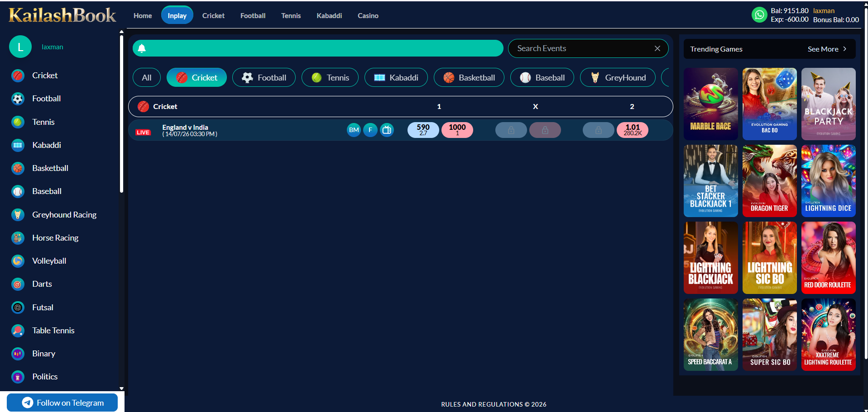
Task: Open Speed Baccarat A game
Action: 711,335
